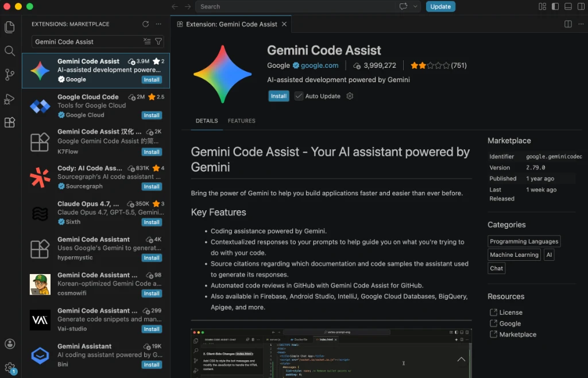This screenshot has width=588, height=378.
Task: Open the chat icon in title bar
Action: (x=404, y=6)
